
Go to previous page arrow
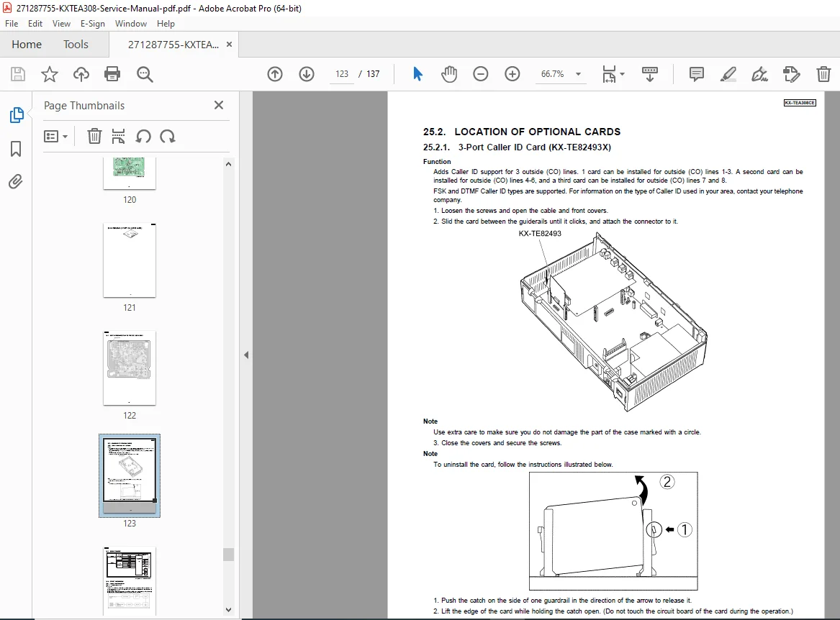click(275, 74)
